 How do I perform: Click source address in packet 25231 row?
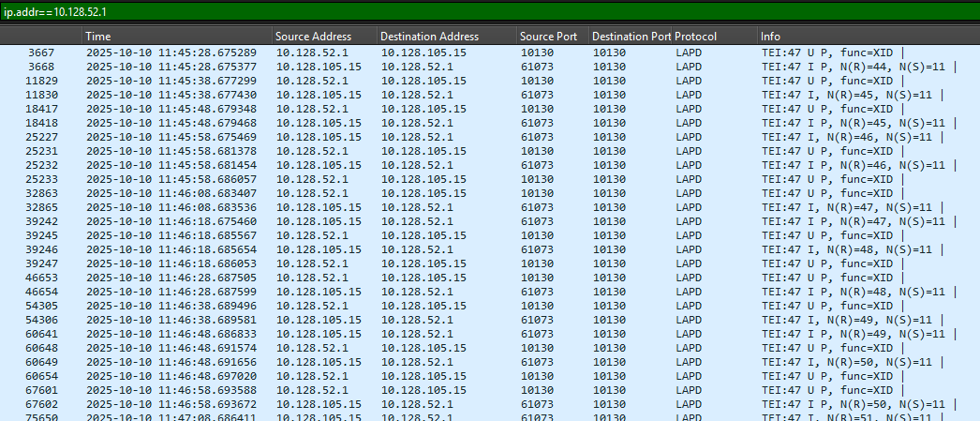click(x=313, y=151)
